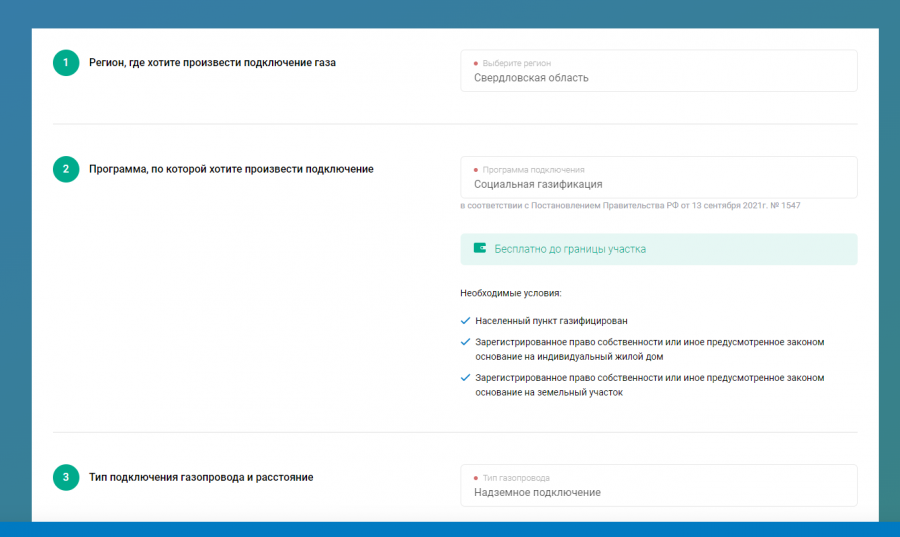Click text Населенный пункт газифицирован

(x=551, y=321)
